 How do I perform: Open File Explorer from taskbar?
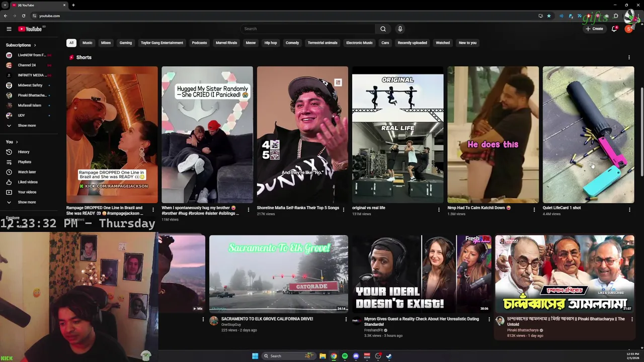323,356
